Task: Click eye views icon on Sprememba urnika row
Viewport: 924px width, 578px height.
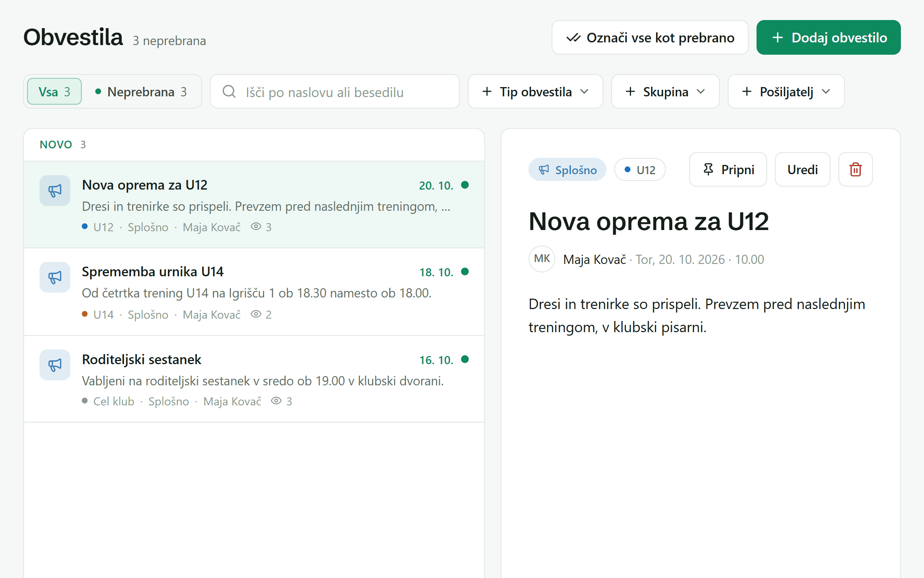Action: [256, 314]
